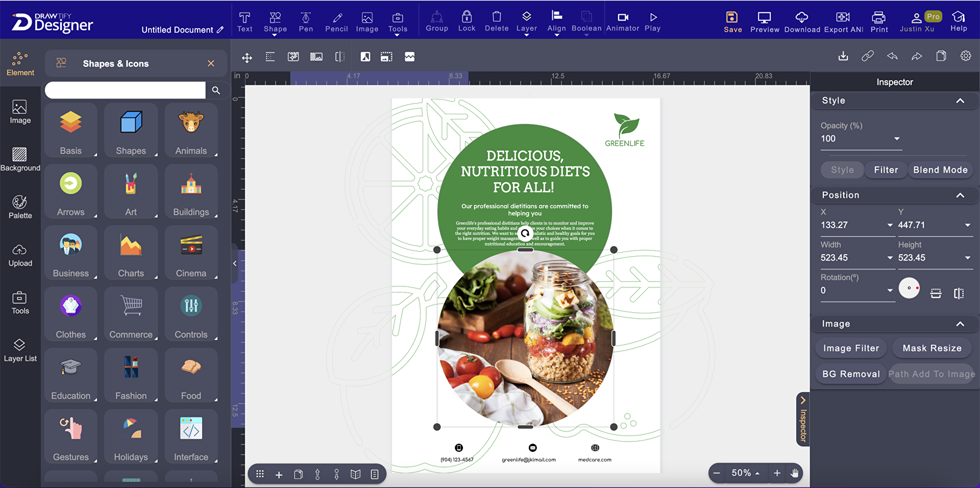Screen dimensions: 980x488
Task: Zoom out with the minus button
Action: tap(717, 473)
